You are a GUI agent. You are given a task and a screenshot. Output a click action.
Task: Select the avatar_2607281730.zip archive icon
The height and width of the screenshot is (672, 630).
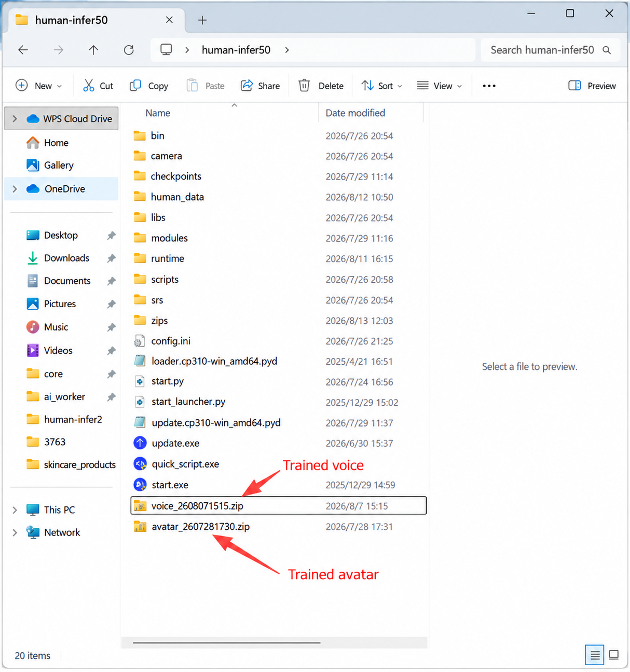pyautogui.click(x=140, y=527)
